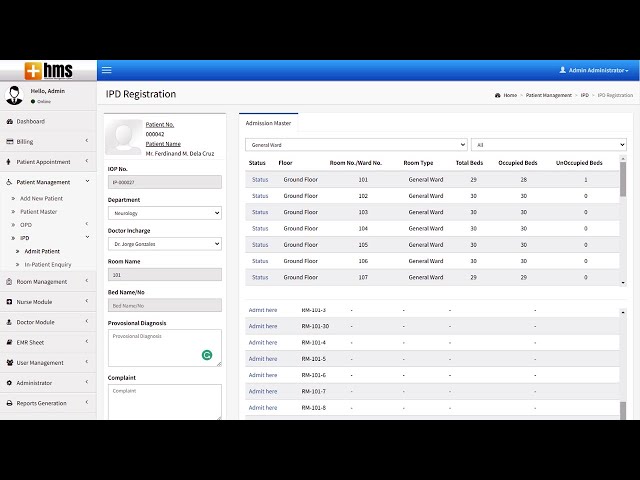The height and width of the screenshot is (480, 640).
Task: Click the Patient No. label link
Action: click(160, 124)
